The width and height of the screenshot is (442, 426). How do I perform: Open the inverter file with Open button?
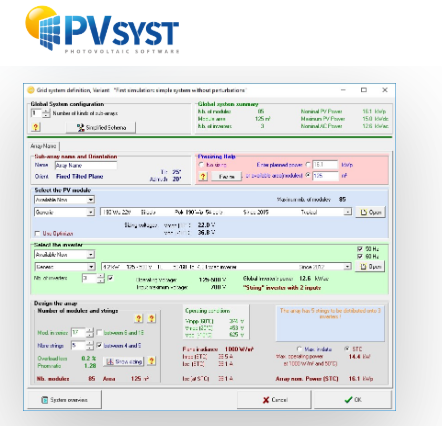[371, 267]
